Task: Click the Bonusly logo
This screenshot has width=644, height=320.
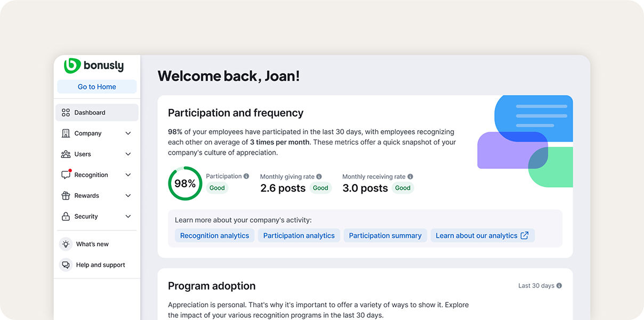Action: pos(94,66)
